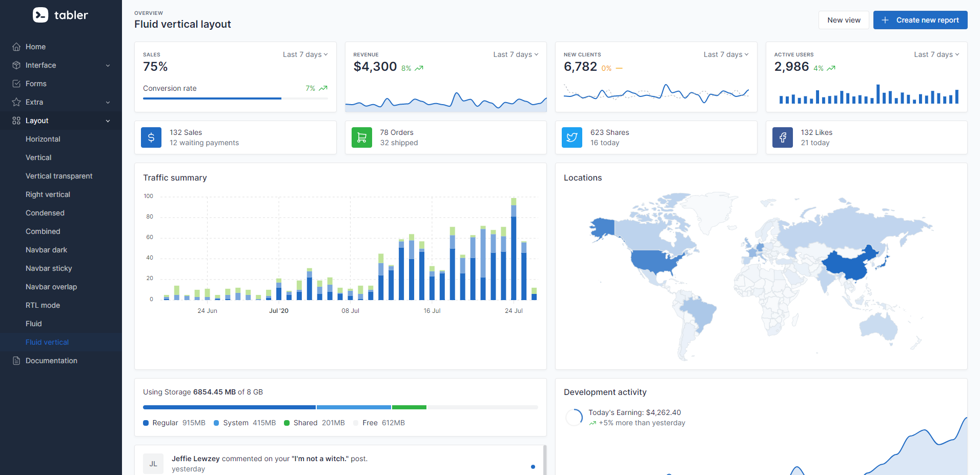This screenshot has height=475, width=980.
Task: Click the System storage legend swatch
Action: click(x=216, y=423)
